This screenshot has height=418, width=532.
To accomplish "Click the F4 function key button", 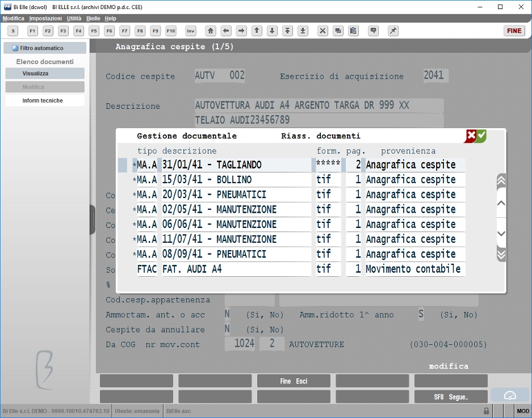I will tap(78, 31).
